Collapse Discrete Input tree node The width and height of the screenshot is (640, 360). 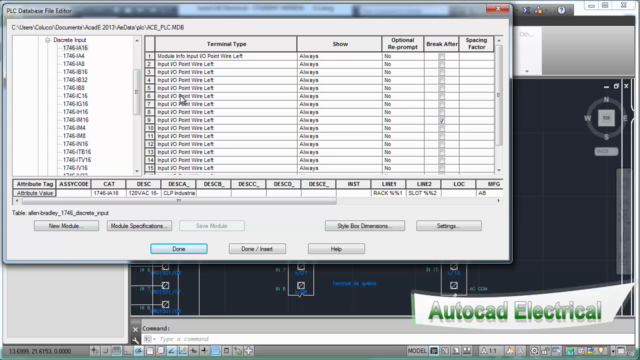point(48,40)
